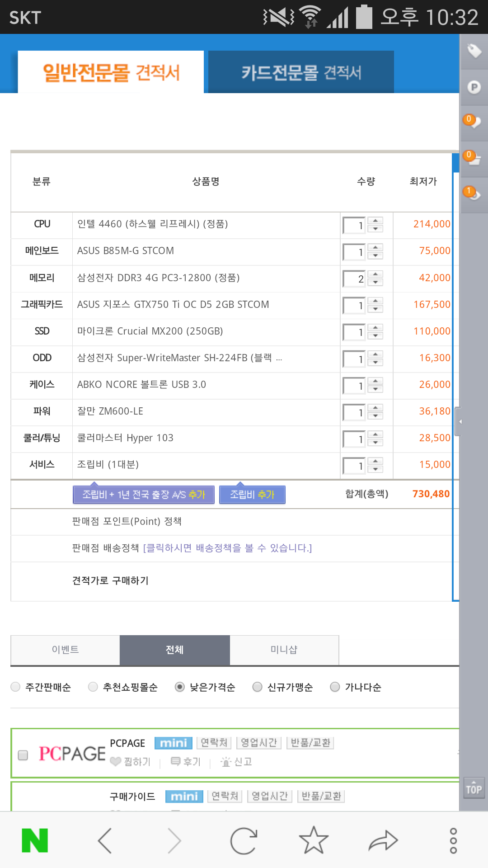The height and width of the screenshot is (868, 488).
Task: Share page using the share arrow icon
Action: tap(383, 840)
